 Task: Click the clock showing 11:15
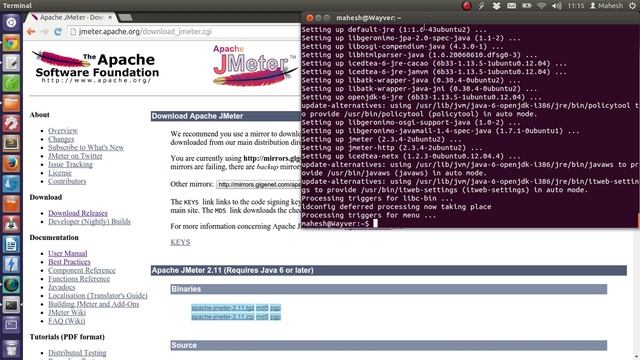576,6
